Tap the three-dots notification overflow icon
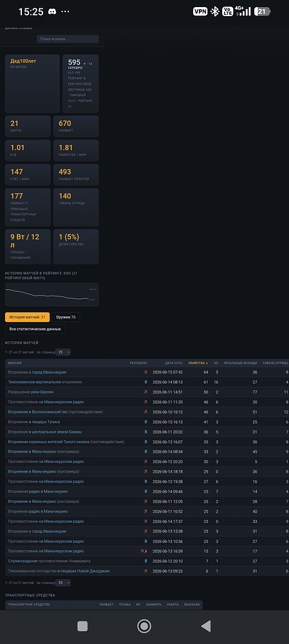The image size is (289, 644). pos(65,12)
